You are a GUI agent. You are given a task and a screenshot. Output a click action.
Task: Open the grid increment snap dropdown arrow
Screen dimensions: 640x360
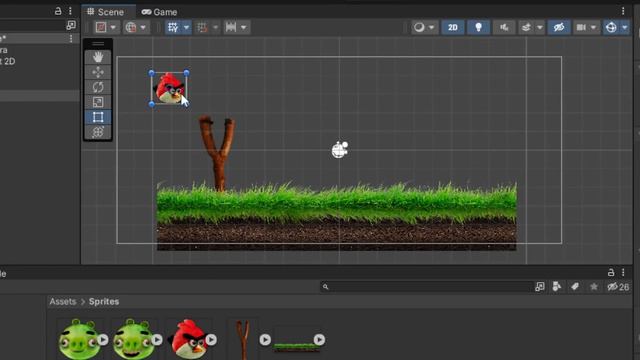(216, 27)
